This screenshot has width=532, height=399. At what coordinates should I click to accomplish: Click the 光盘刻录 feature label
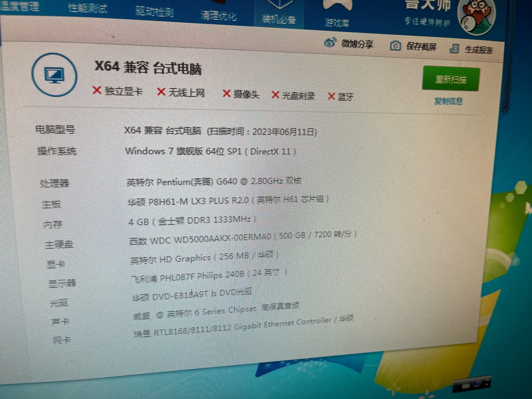click(298, 96)
